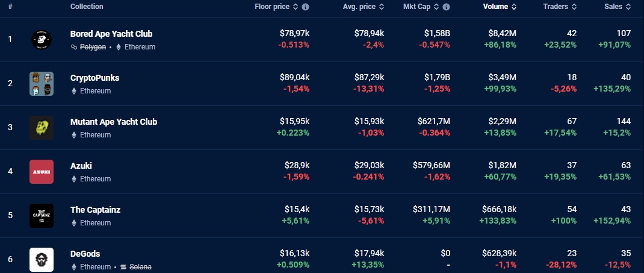Image resolution: width=644 pixels, height=273 pixels.
Task: Open the DeGods collection logo
Action: pyautogui.click(x=42, y=260)
